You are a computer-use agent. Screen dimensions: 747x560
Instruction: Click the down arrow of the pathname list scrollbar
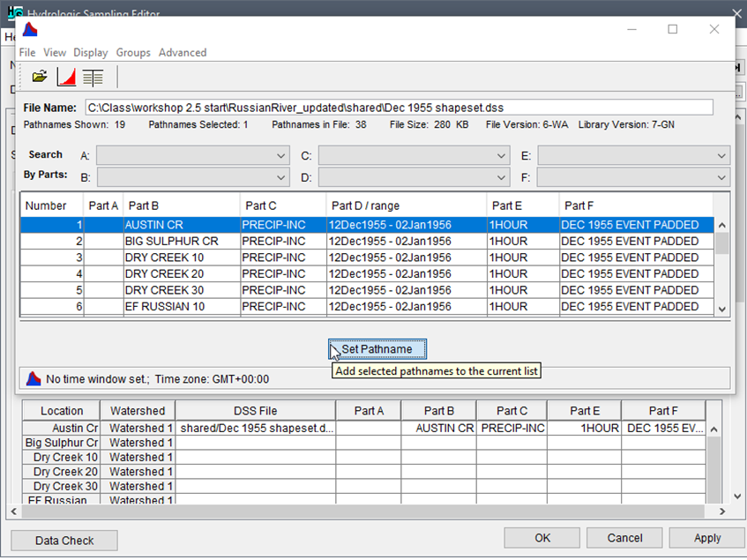tap(721, 310)
